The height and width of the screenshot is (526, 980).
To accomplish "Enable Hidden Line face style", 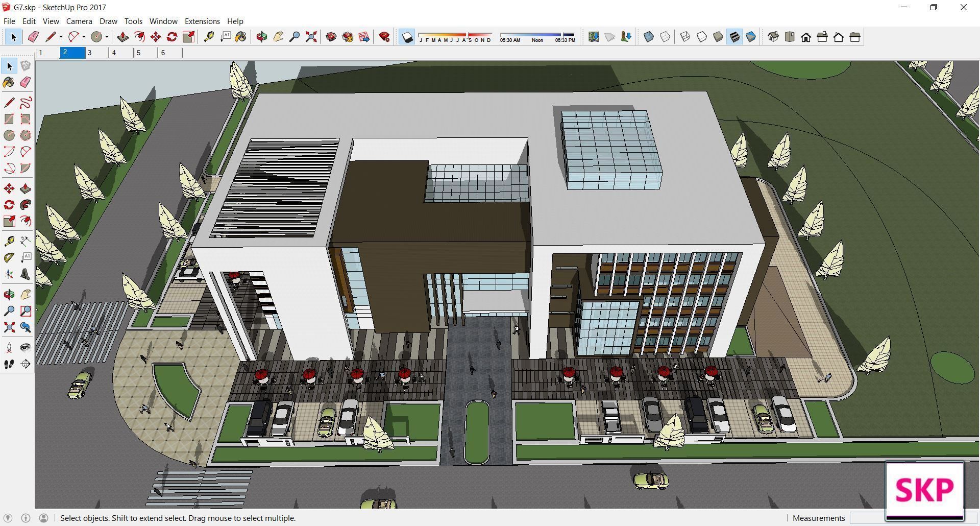I will 702,37.
